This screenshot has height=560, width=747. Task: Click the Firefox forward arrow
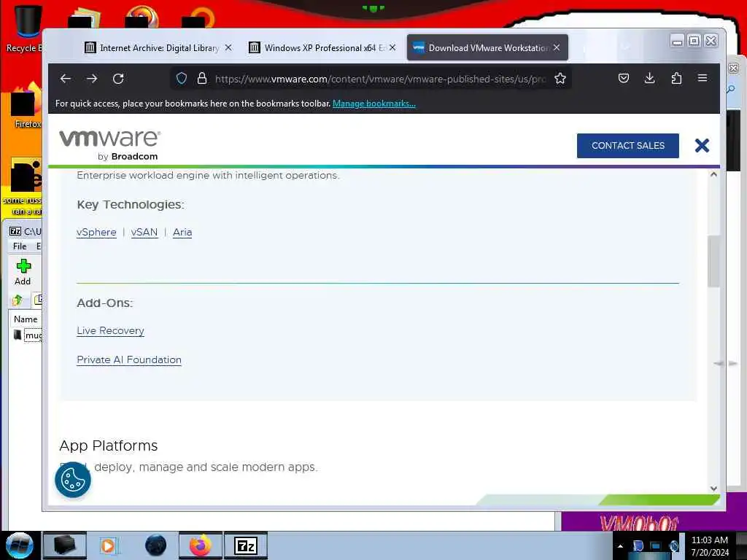(92, 79)
